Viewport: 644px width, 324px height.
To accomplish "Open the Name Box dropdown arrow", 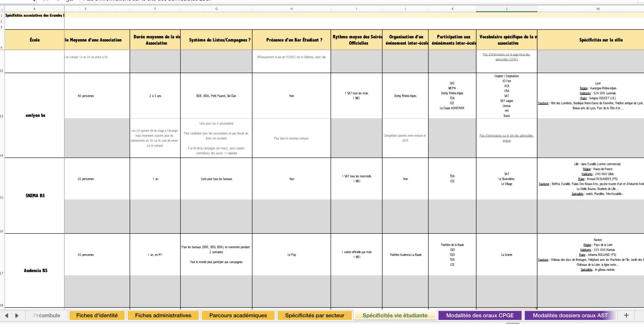I will click(x=34, y=1).
